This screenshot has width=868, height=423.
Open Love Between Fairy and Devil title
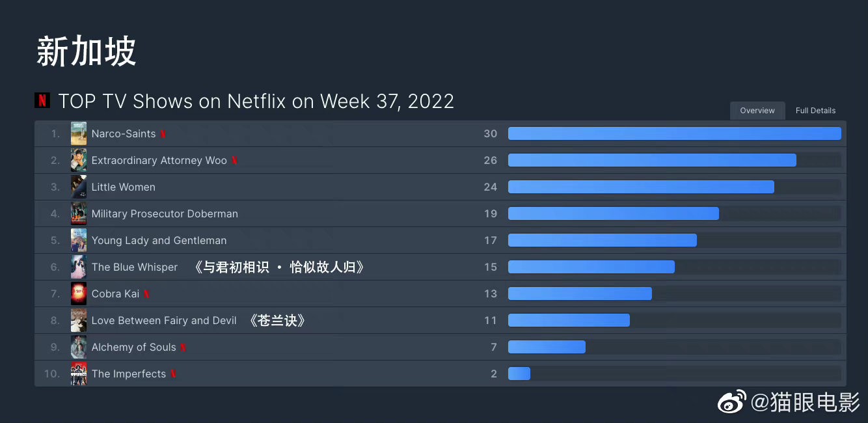click(x=164, y=320)
